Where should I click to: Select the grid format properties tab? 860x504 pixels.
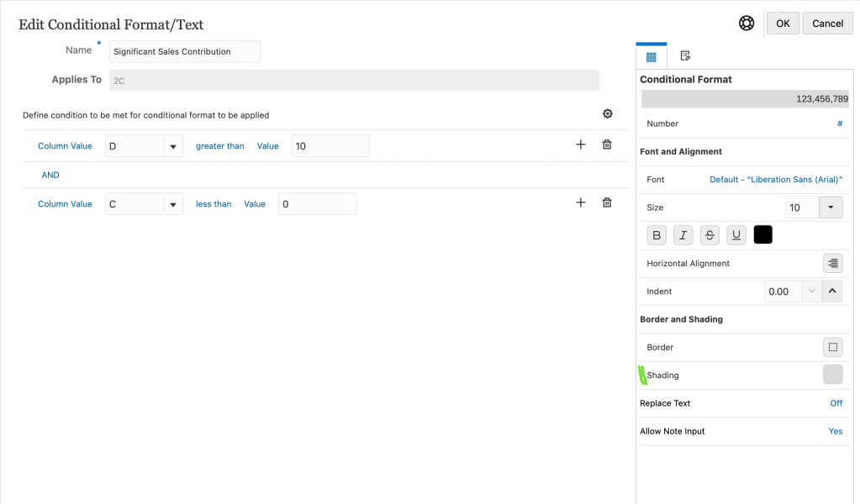point(651,56)
